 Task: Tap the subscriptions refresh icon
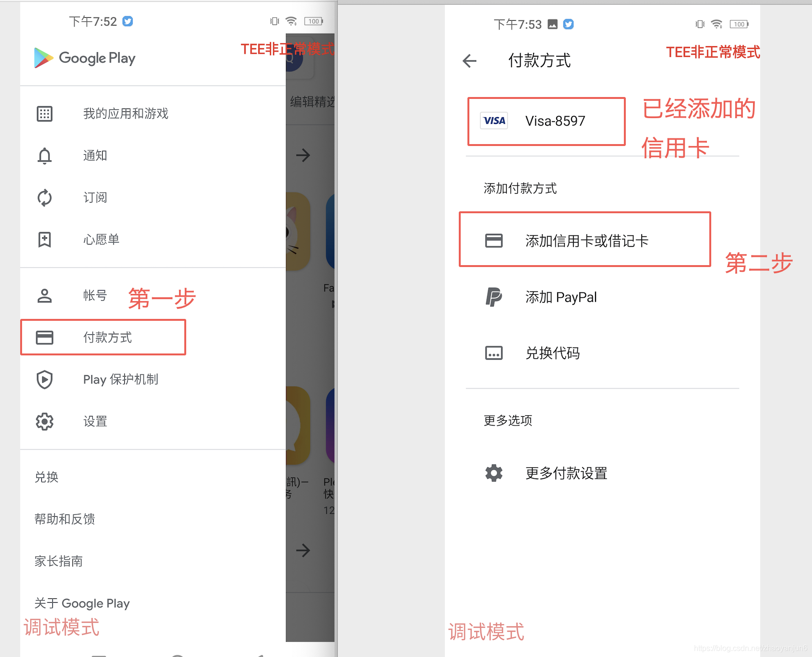[45, 197]
